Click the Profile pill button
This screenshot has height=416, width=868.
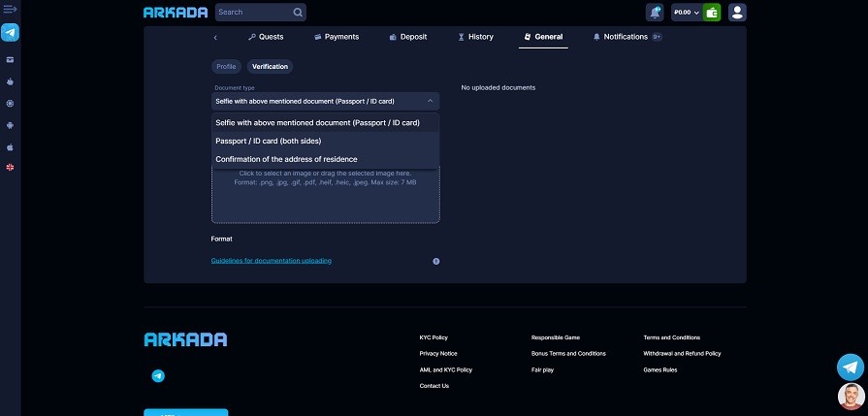click(226, 67)
